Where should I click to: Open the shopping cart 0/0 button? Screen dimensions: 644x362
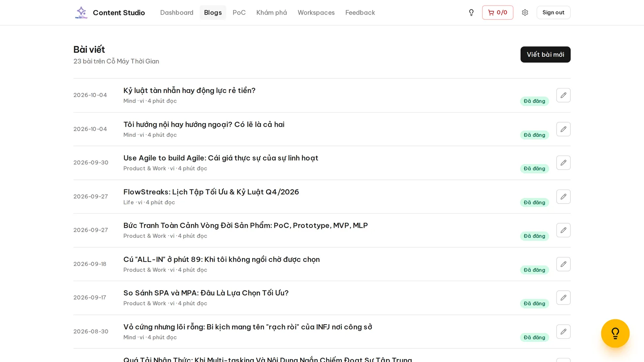(x=497, y=12)
